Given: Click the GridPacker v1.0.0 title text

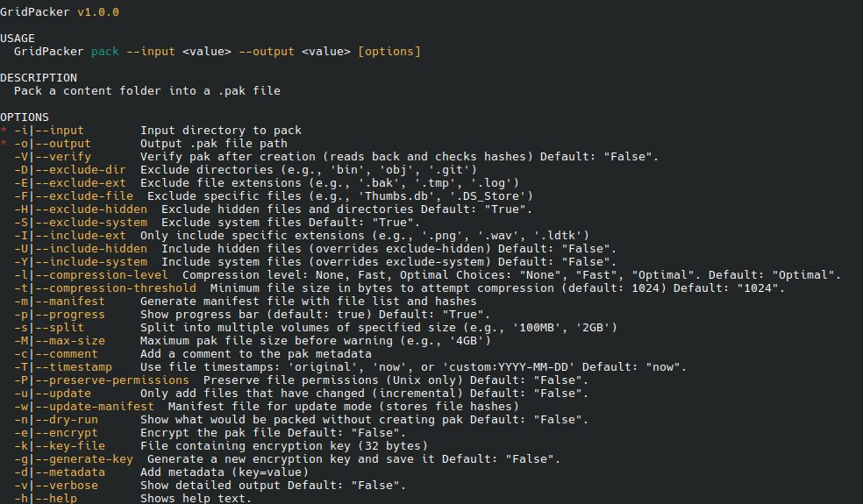Looking at the screenshot, I should click(x=59, y=12).
